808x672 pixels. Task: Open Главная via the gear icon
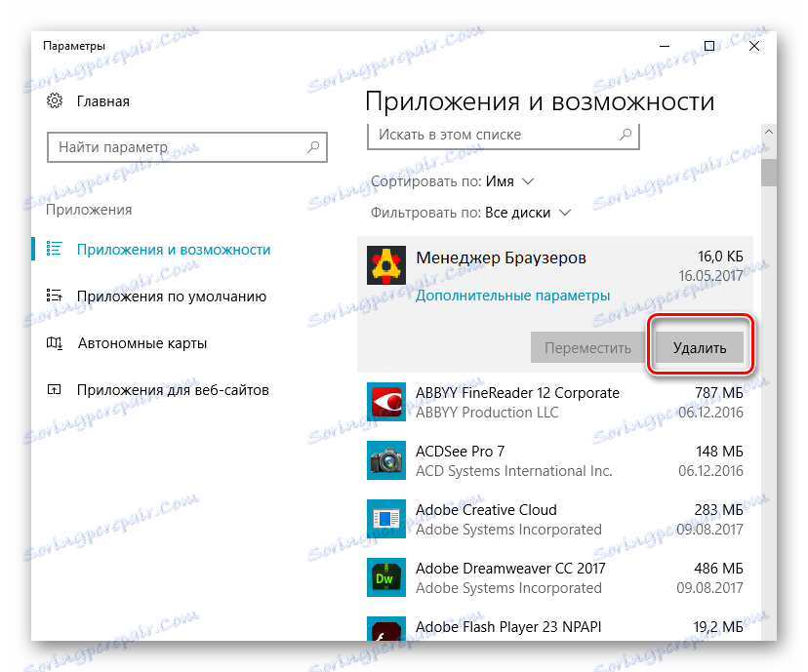(55, 100)
